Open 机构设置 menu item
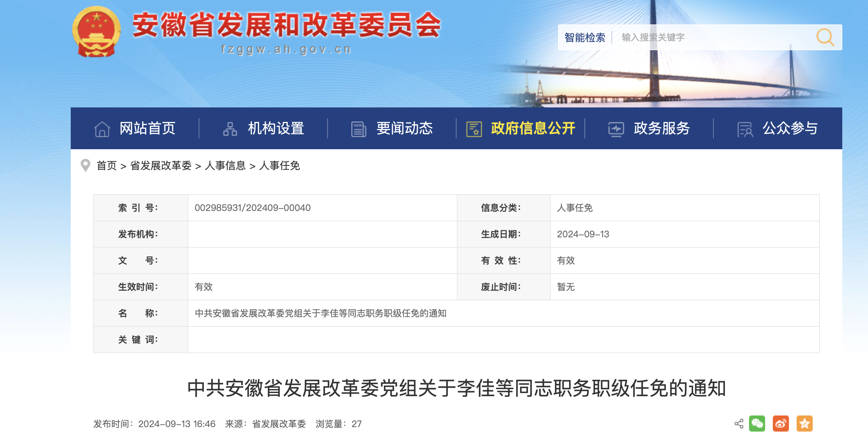The image size is (868, 438). (276, 128)
